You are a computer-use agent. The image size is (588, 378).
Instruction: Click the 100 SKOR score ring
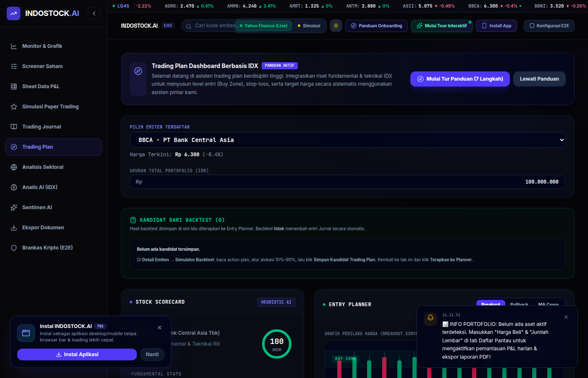coord(277,344)
